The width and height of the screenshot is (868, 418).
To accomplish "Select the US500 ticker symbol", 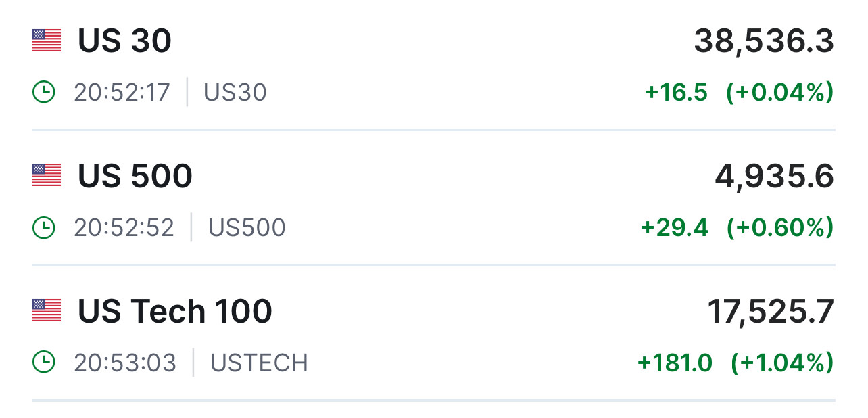I will (247, 227).
